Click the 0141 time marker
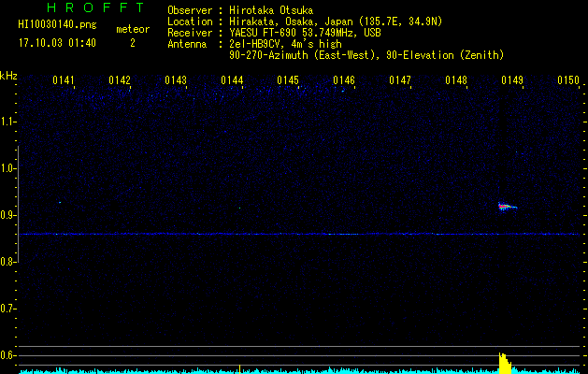The width and height of the screenshot is (588, 374). pos(64,80)
